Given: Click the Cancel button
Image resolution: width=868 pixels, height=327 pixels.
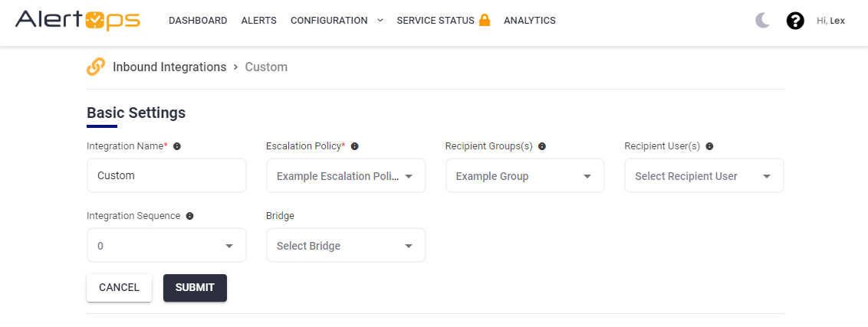Looking at the screenshot, I should click(119, 288).
